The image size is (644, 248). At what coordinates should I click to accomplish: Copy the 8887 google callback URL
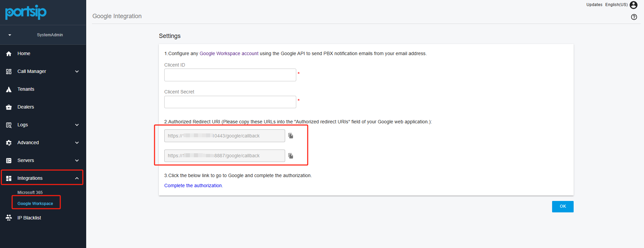[291, 156]
